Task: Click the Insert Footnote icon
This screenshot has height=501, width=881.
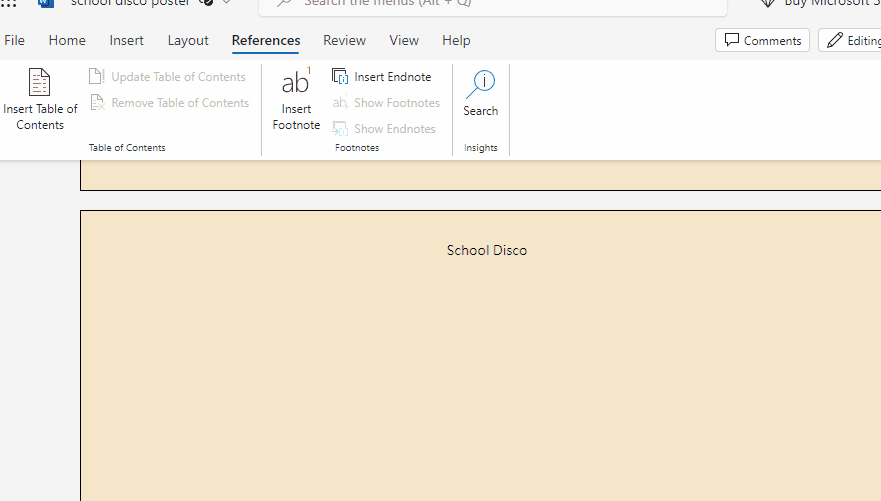Action: (296, 82)
